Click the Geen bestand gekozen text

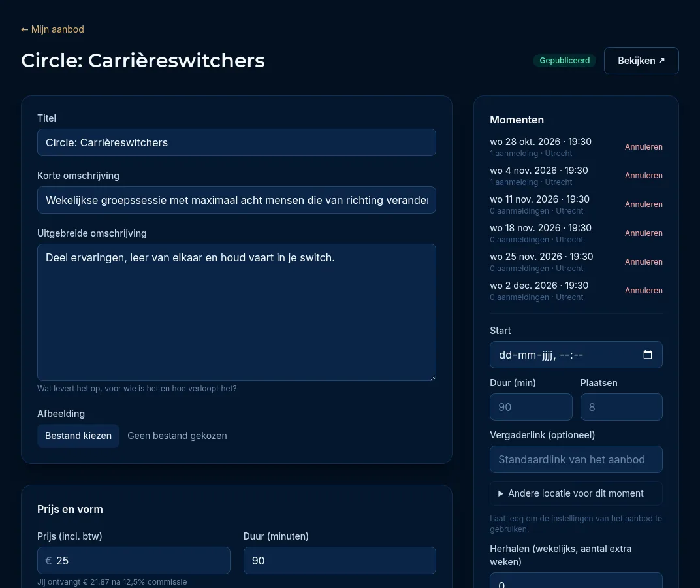point(177,436)
